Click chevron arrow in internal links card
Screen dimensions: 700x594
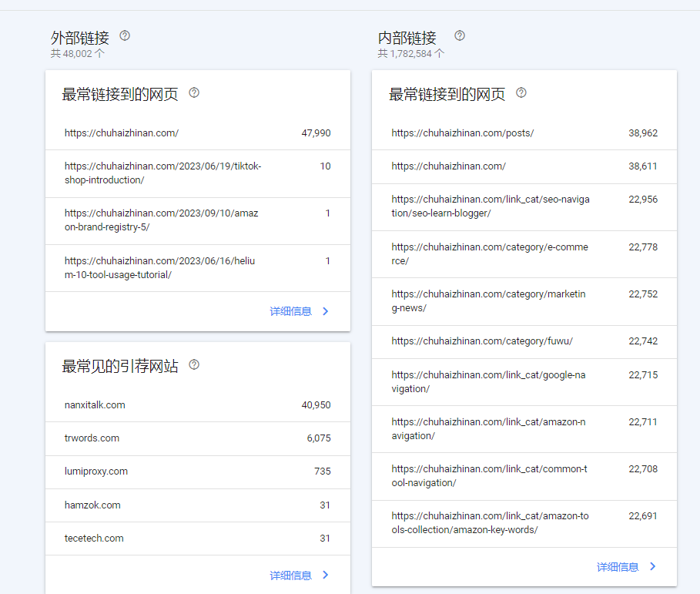(x=653, y=566)
